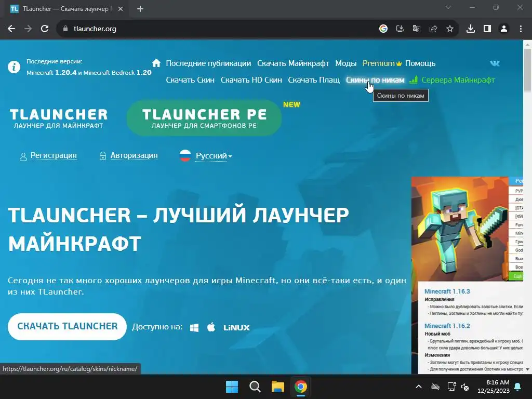The image size is (532, 399).
Task: Open the notification bell in tray
Action: 518,387
